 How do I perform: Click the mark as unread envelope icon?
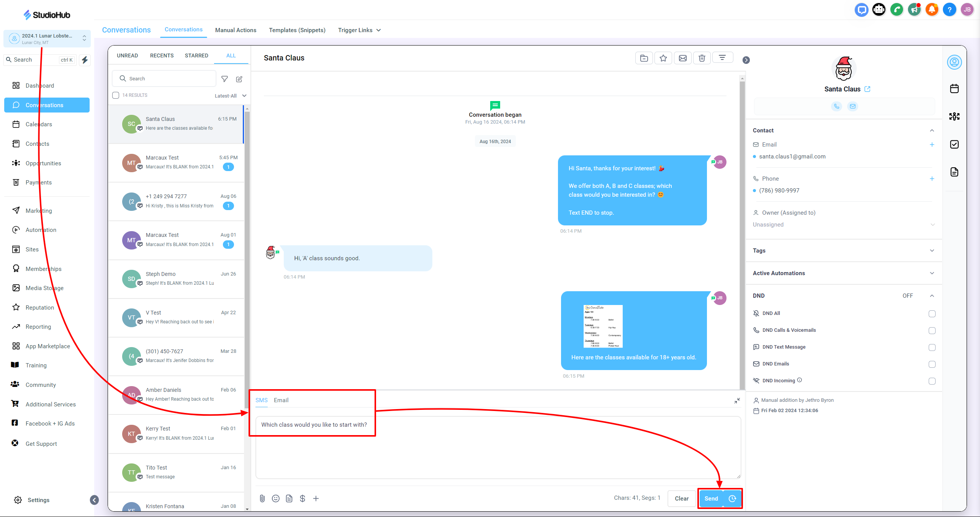pos(683,58)
